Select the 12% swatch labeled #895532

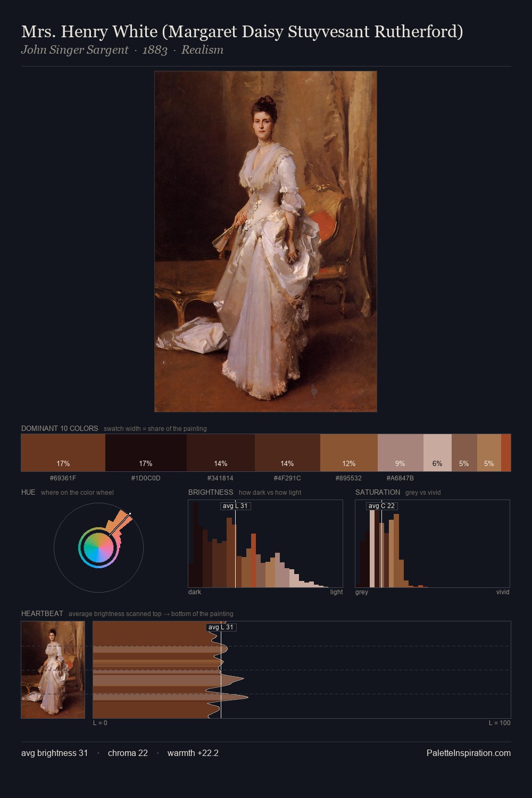point(349,453)
